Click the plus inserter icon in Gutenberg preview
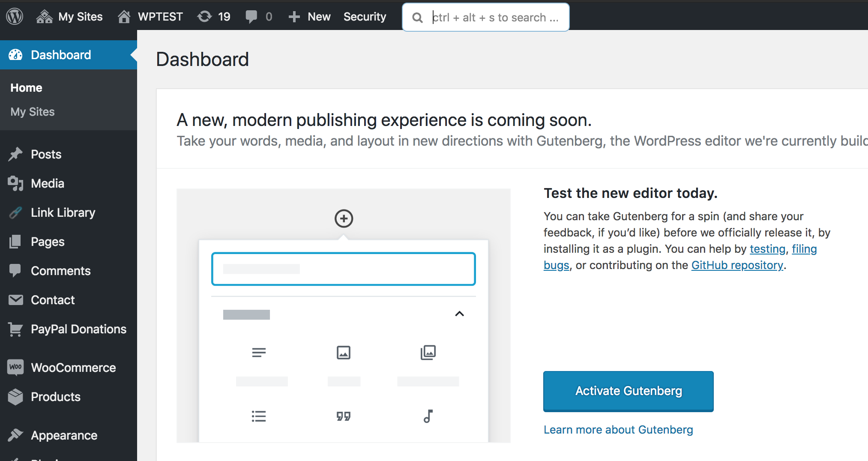Image resolution: width=868 pixels, height=461 pixels. 344,219
